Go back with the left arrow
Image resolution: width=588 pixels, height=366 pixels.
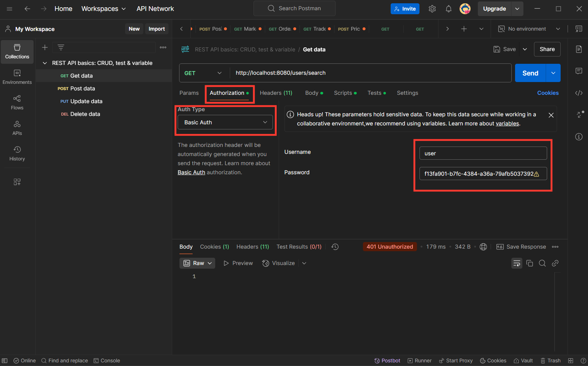coord(27,9)
